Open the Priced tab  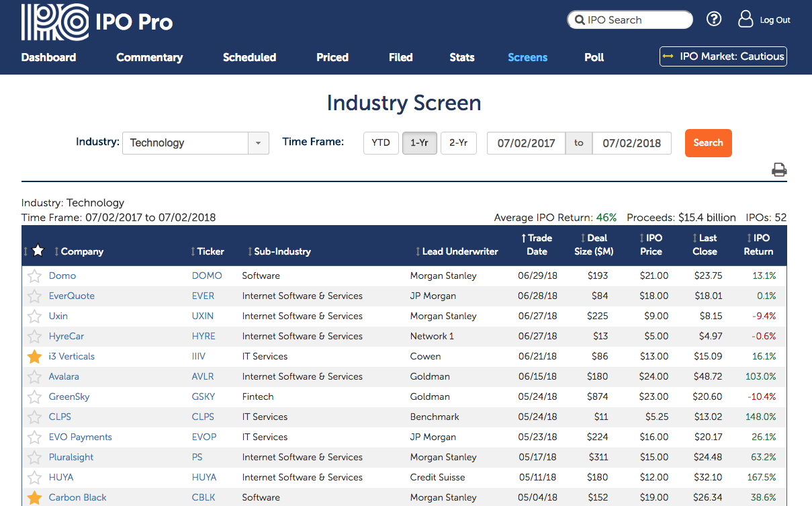(x=332, y=57)
